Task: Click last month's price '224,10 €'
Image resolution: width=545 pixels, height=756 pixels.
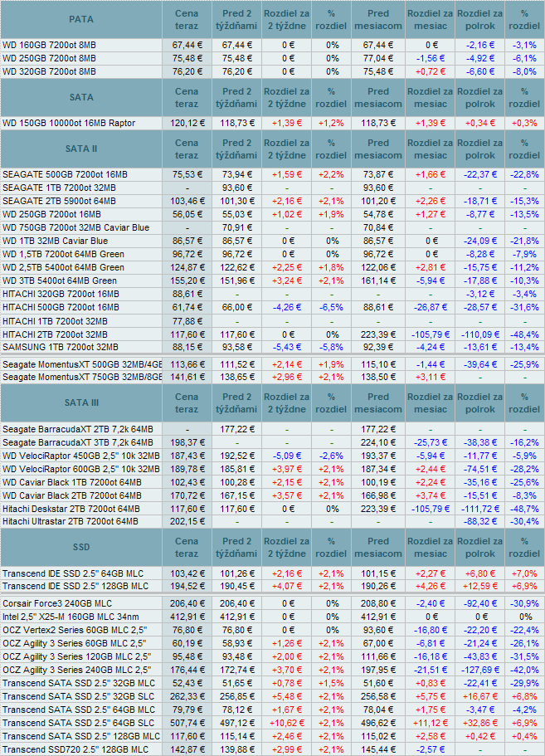Action: click(x=378, y=442)
